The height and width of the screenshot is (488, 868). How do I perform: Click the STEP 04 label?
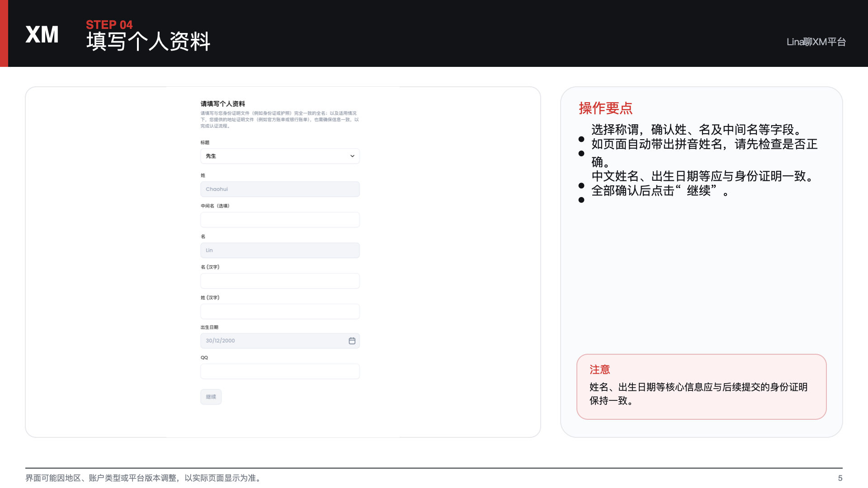(x=109, y=24)
